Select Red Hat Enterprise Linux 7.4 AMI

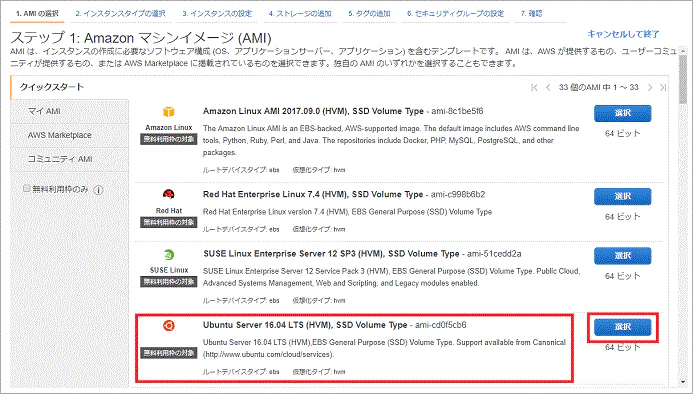pyautogui.click(x=622, y=196)
